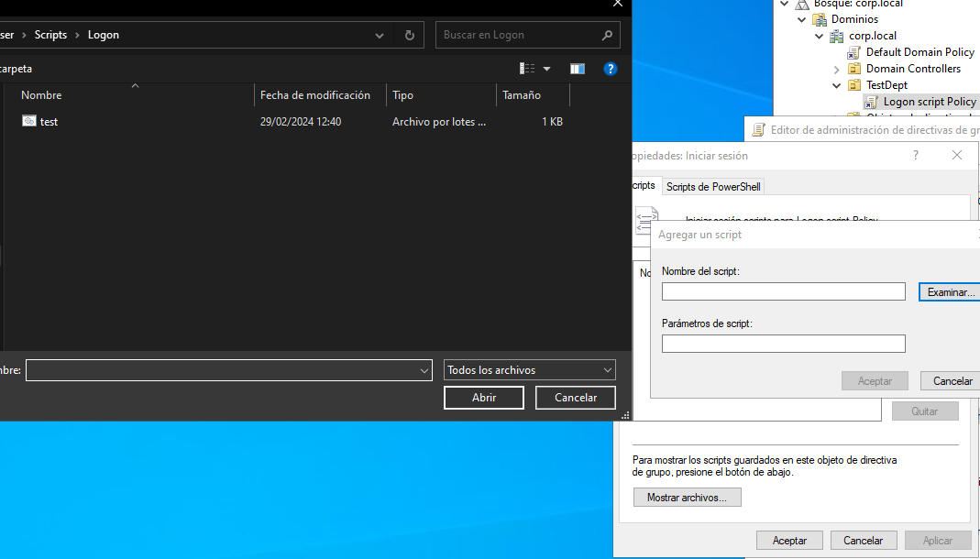Select the test file row name
Screen dimensions: 980x559
49,122
